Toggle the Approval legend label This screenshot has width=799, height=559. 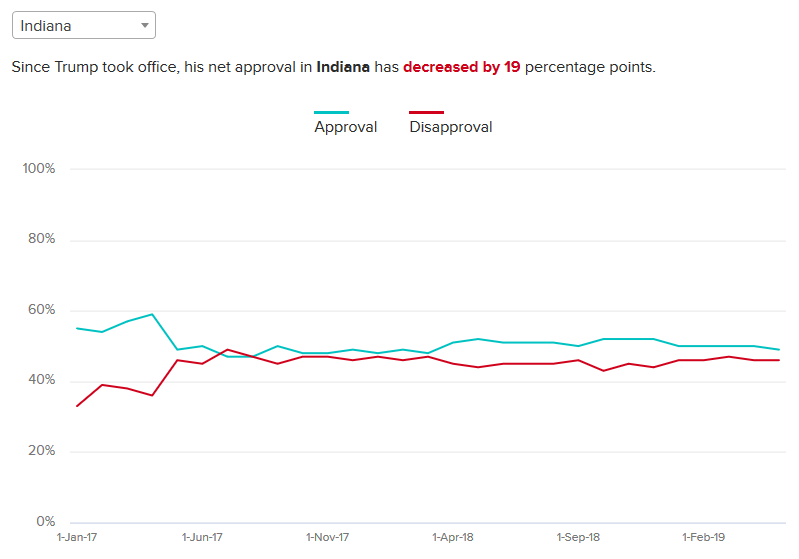click(345, 127)
